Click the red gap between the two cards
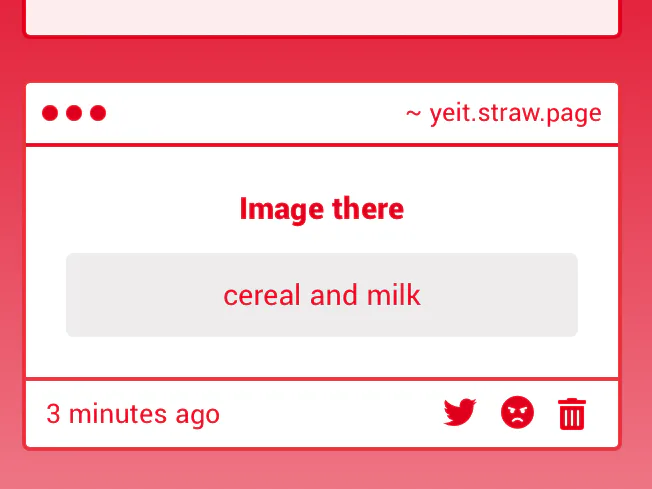 point(322,60)
